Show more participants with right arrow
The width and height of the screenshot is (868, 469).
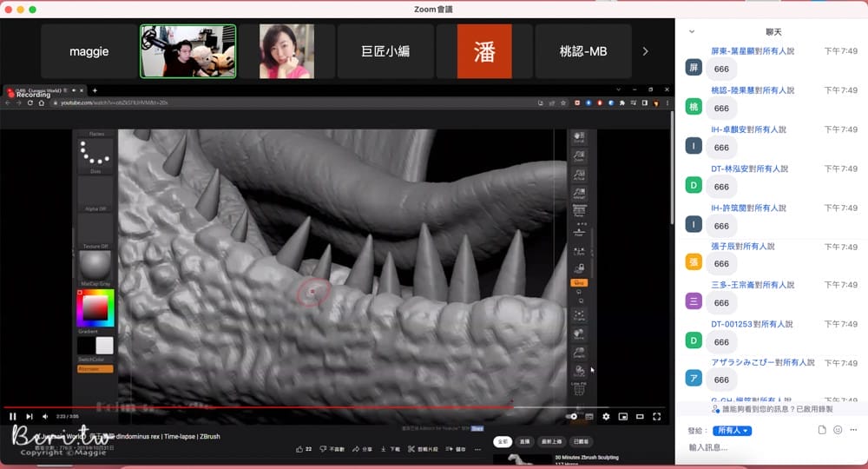pyautogui.click(x=645, y=51)
